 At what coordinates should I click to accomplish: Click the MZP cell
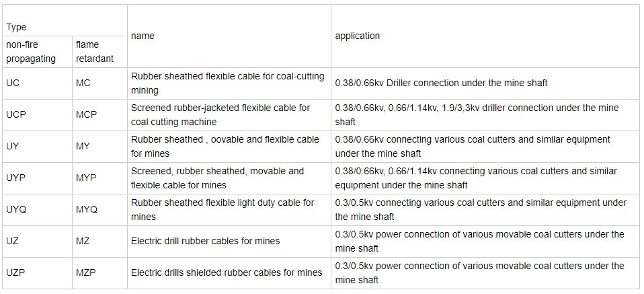coord(99,273)
